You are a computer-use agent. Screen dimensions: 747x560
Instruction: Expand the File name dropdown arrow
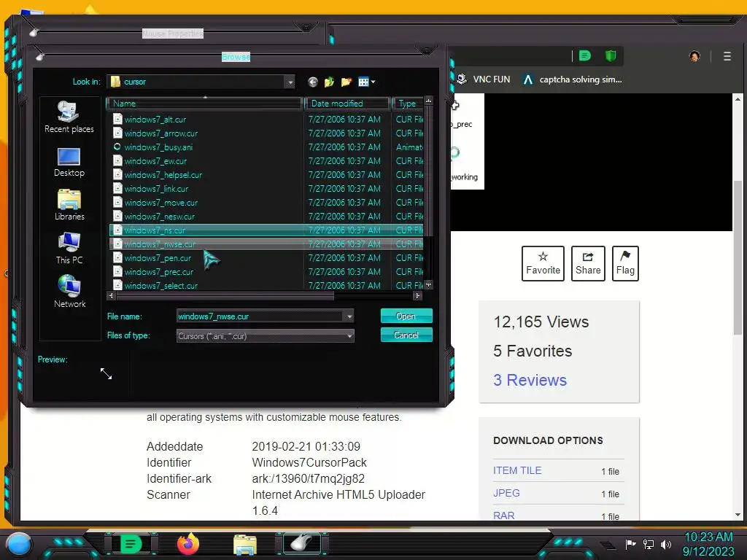349,316
